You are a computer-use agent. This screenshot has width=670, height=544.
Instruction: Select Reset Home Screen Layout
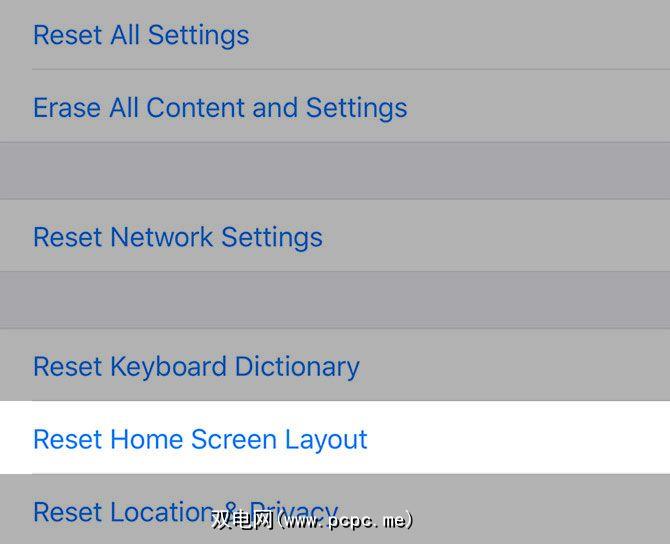[200, 439]
